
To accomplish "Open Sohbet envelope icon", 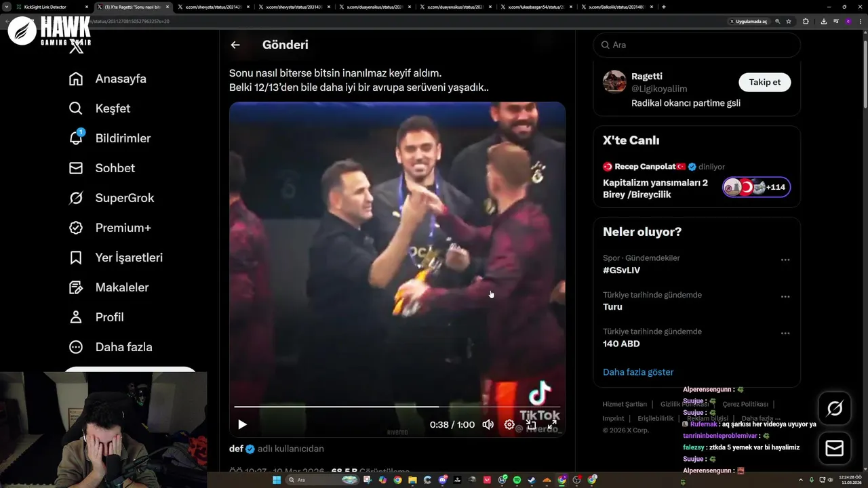I will tap(76, 168).
